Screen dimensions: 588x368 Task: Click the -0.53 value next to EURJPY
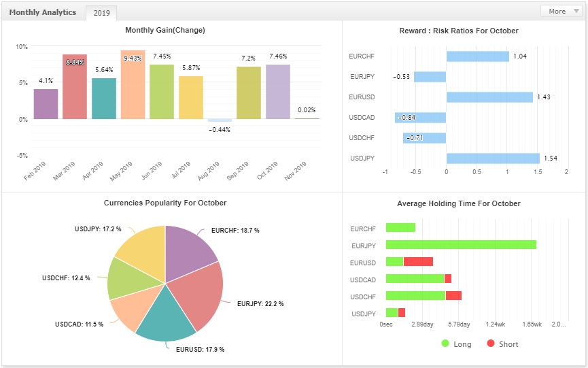pyautogui.click(x=401, y=77)
